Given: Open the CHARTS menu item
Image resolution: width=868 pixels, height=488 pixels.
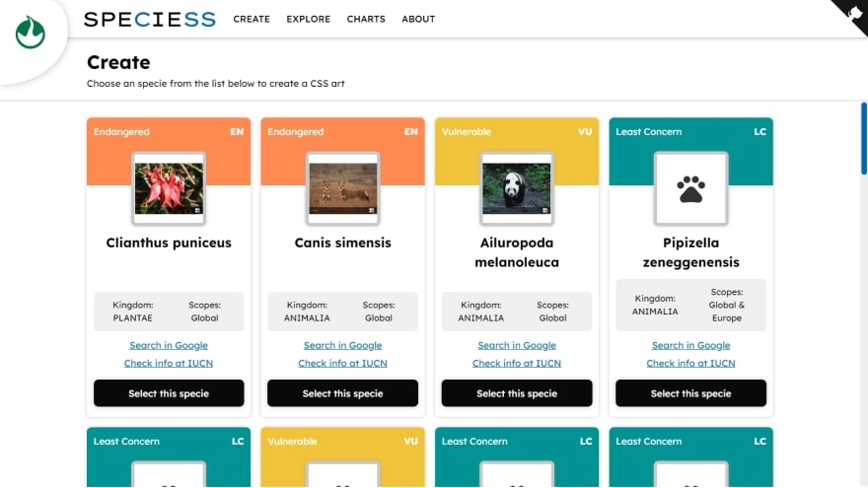Looking at the screenshot, I should pos(366,20).
